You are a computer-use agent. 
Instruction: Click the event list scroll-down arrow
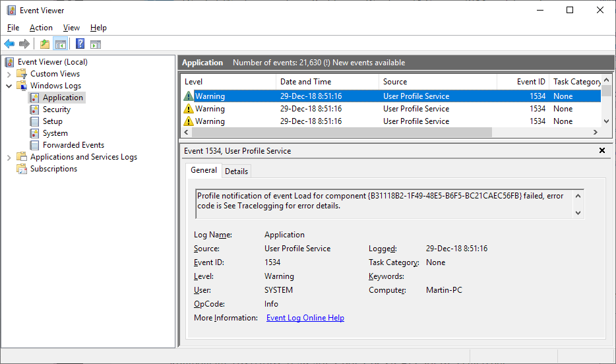(x=606, y=121)
